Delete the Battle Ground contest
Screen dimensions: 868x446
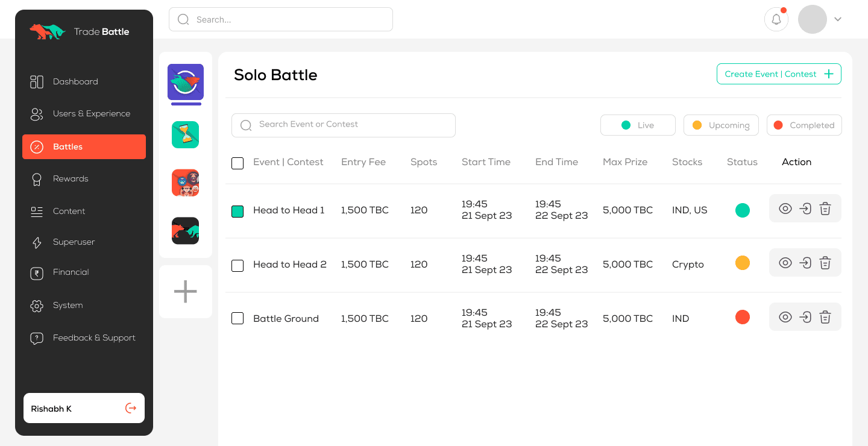[x=825, y=318]
